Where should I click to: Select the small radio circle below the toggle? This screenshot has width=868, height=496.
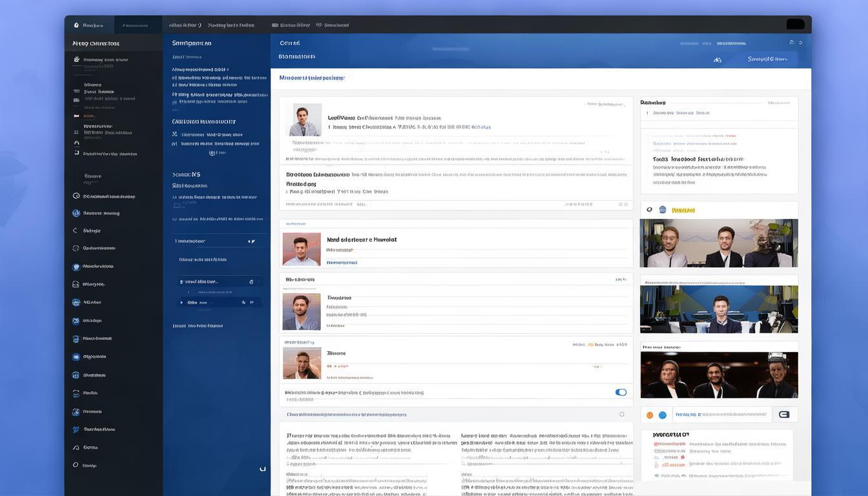[622, 415]
